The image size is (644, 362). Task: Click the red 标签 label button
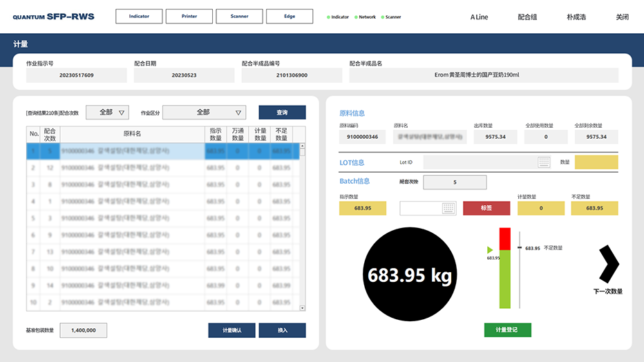click(486, 208)
